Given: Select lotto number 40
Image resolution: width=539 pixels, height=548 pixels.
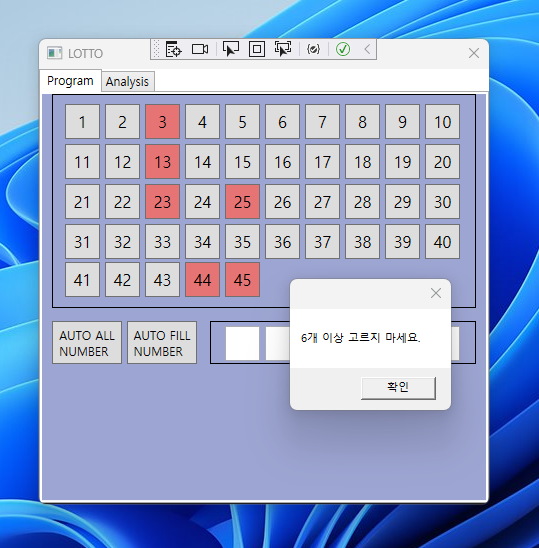Looking at the screenshot, I should 442,241.
